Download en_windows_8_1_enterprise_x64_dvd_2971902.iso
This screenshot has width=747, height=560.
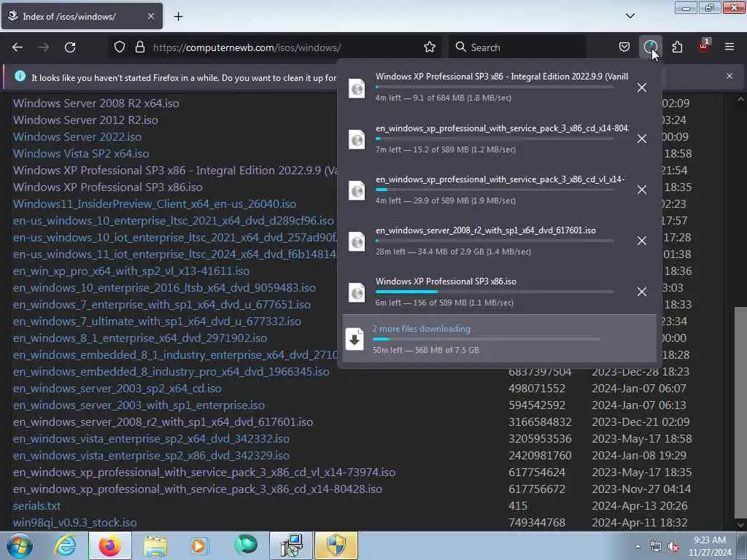pos(140,338)
